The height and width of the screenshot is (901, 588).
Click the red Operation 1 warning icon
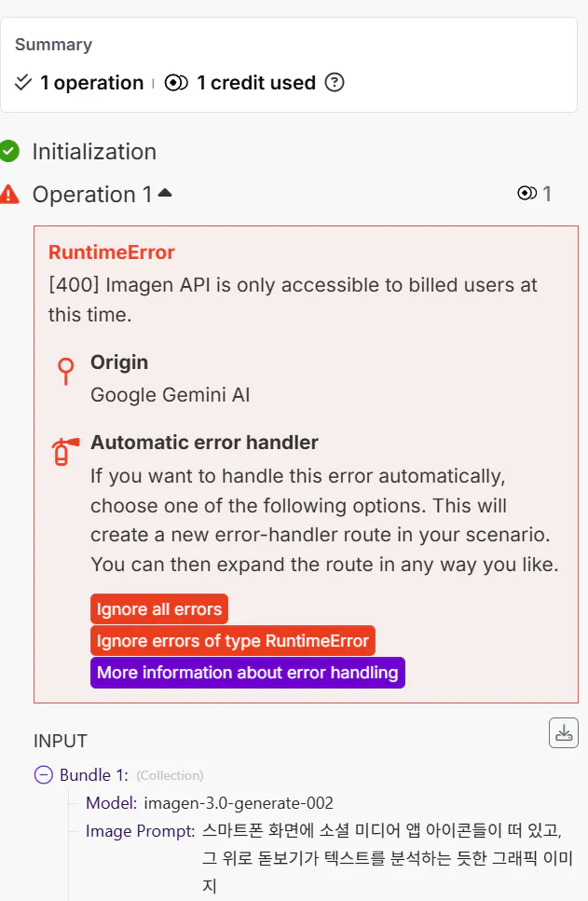click(x=9, y=194)
